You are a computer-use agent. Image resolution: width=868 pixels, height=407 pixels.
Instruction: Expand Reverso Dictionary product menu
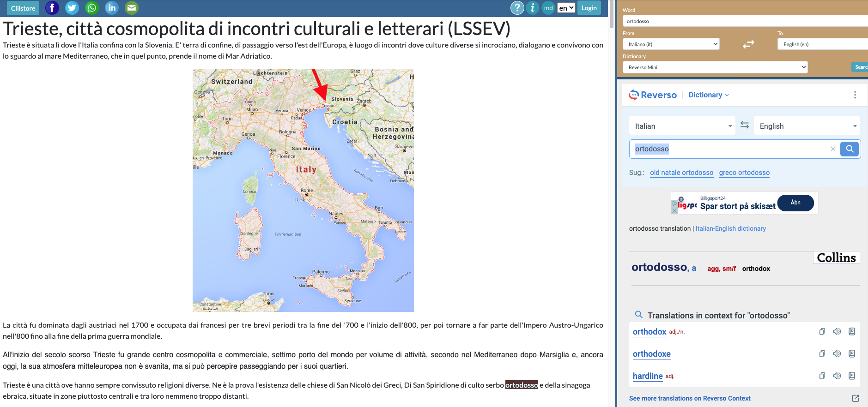pyautogui.click(x=709, y=95)
